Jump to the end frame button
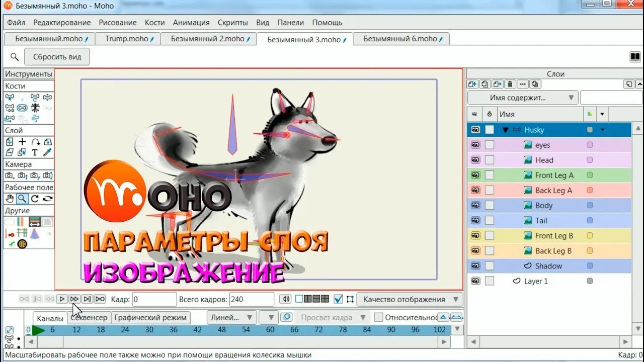 [100, 299]
